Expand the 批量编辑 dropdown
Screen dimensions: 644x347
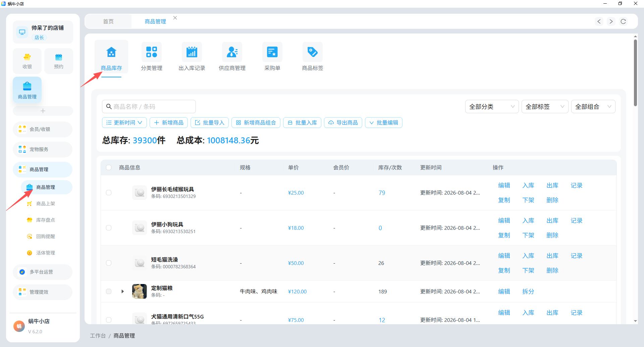383,123
